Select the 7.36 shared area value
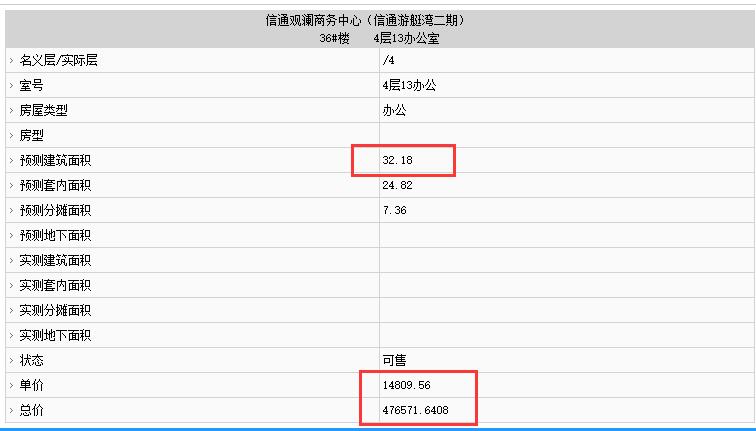The image size is (756, 431). pos(394,211)
